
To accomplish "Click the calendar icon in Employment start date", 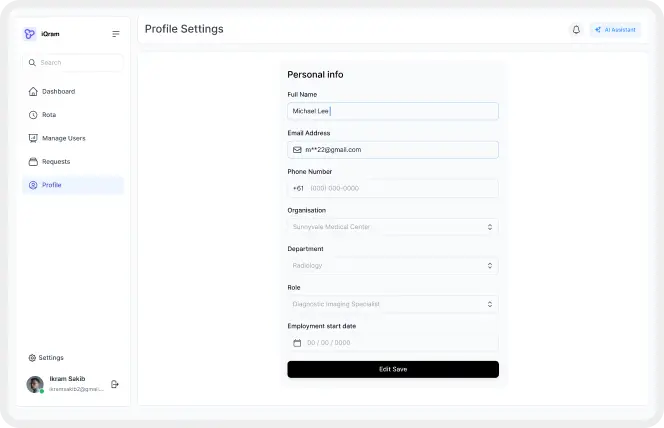I will coord(297,343).
